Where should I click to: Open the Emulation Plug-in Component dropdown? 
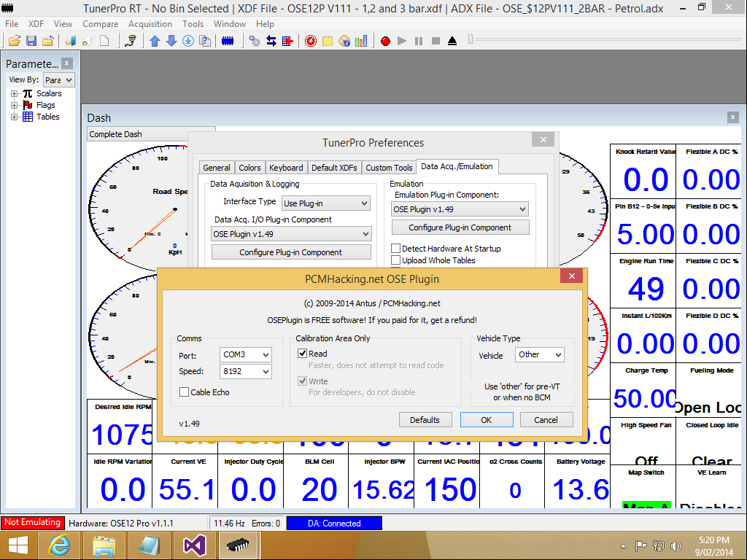point(460,209)
